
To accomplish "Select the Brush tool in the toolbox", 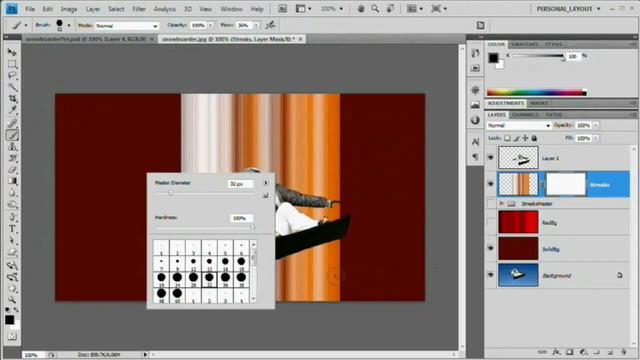I will tap(12, 135).
